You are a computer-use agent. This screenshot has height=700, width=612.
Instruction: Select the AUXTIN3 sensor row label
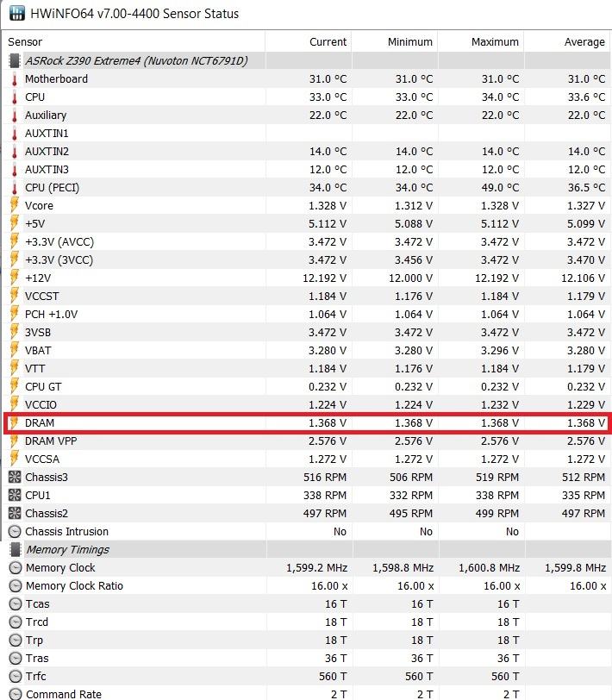47,170
